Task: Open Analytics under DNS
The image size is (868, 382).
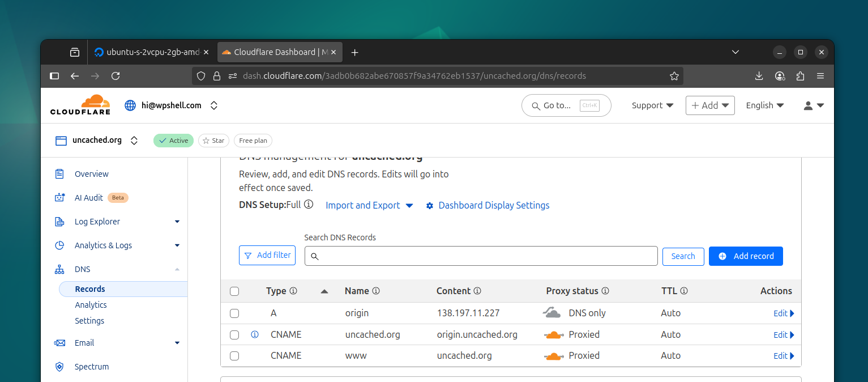Action: 91,305
